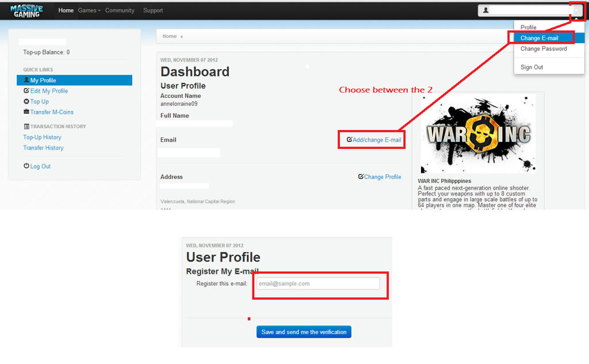
Task: Focus the Register this e-mail field
Action: click(318, 283)
